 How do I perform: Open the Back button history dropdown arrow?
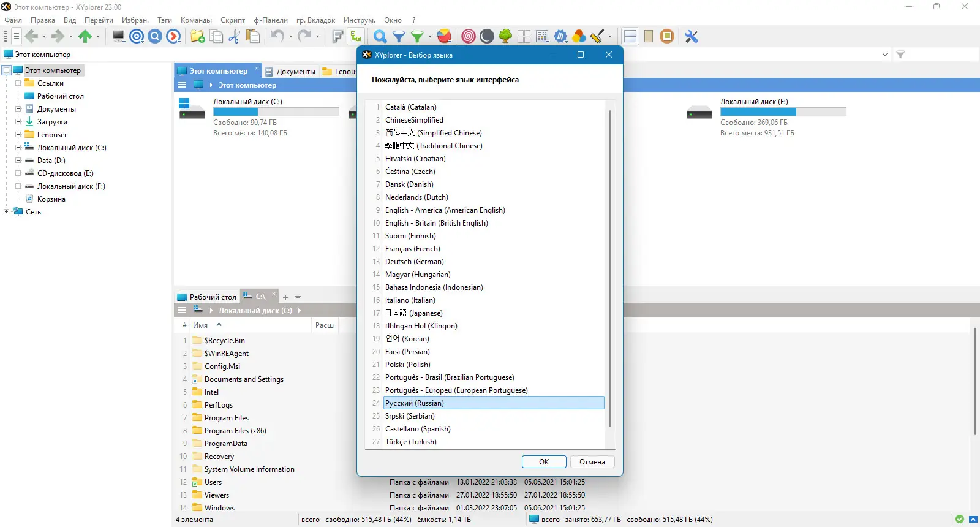coord(44,37)
